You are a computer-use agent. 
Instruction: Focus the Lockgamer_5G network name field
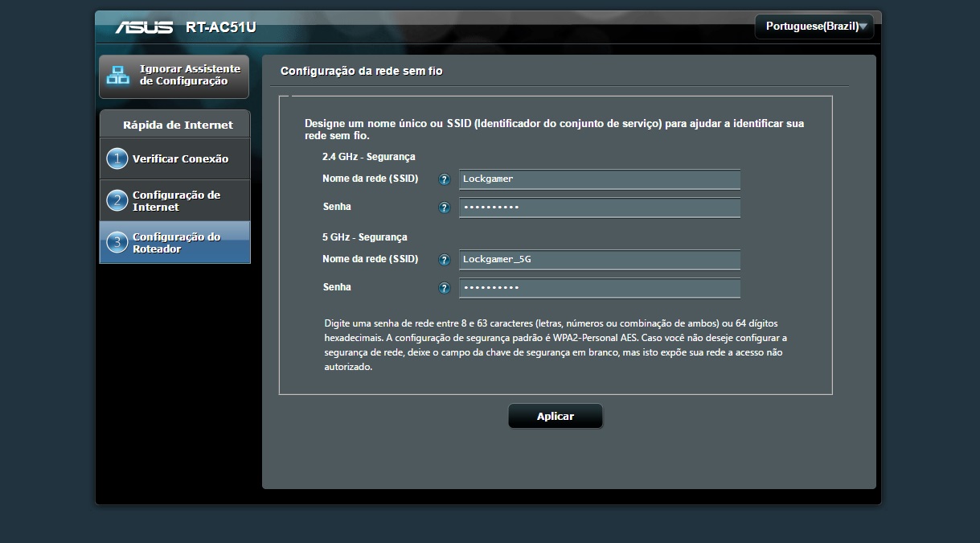point(599,259)
